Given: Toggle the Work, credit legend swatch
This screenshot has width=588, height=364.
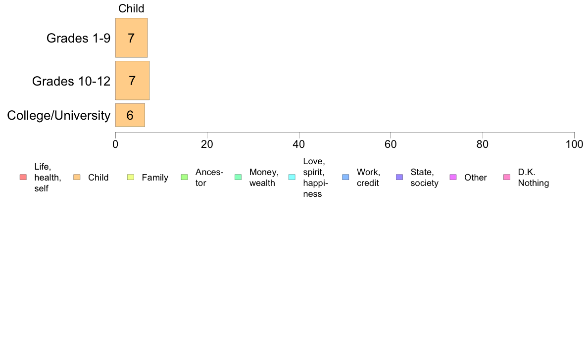Looking at the screenshot, I should click(x=346, y=178).
